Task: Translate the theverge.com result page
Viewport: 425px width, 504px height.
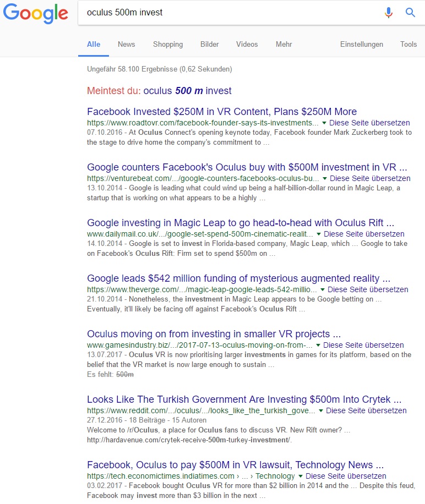Action: click(x=368, y=289)
